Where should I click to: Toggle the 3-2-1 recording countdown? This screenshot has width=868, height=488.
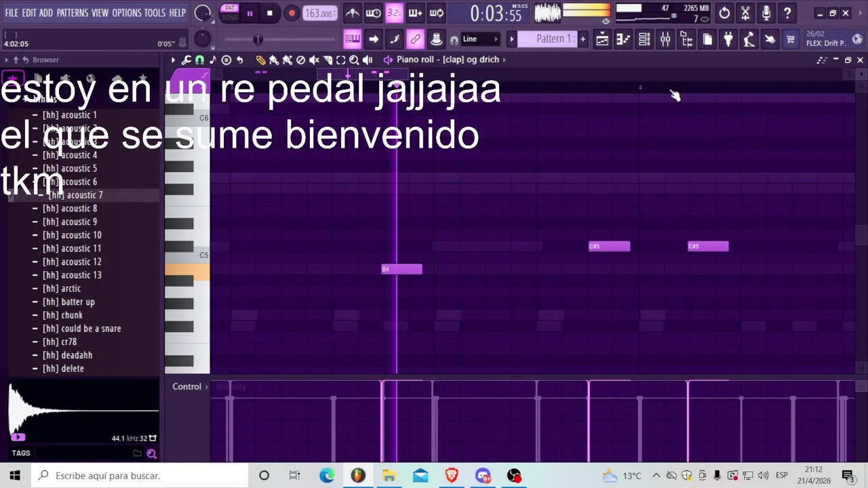394,13
